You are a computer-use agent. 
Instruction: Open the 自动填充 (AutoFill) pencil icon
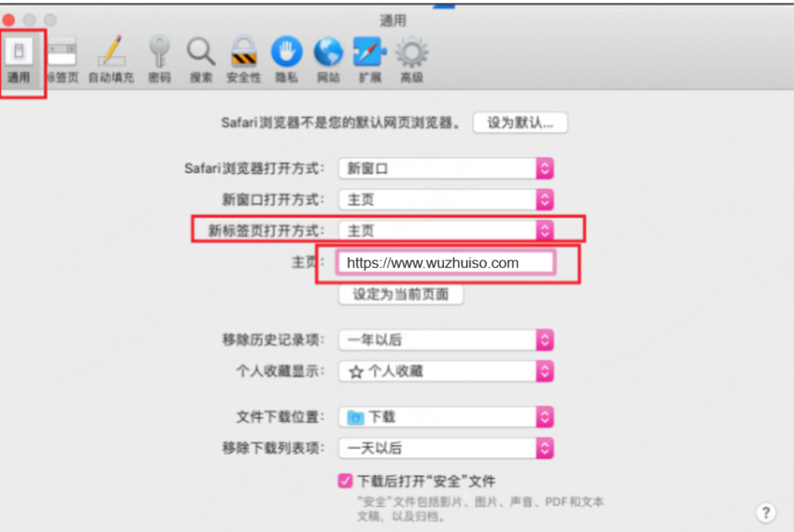point(111,60)
